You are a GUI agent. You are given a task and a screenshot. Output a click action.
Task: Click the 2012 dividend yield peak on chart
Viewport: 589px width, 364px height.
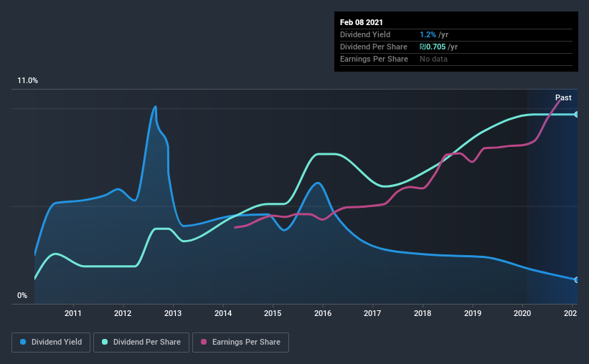pyautogui.click(x=155, y=107)
